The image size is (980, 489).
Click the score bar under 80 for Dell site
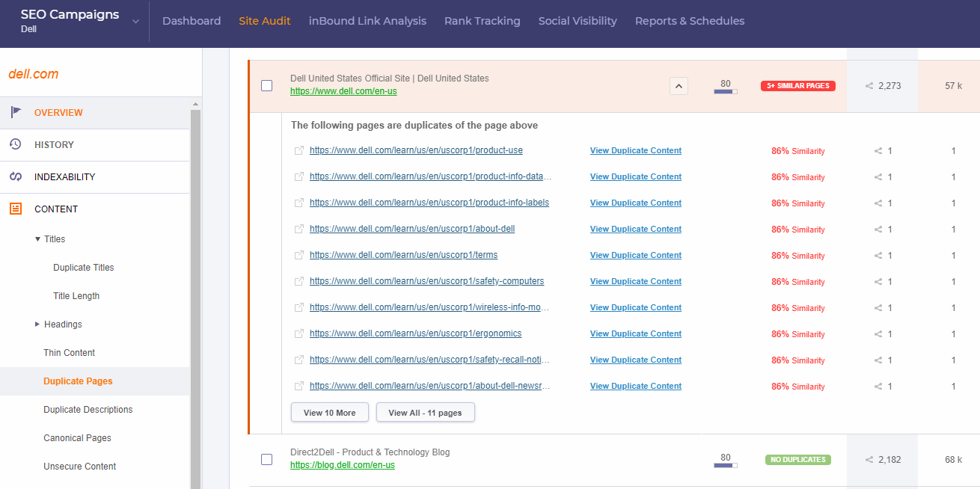tap(725, 91)
